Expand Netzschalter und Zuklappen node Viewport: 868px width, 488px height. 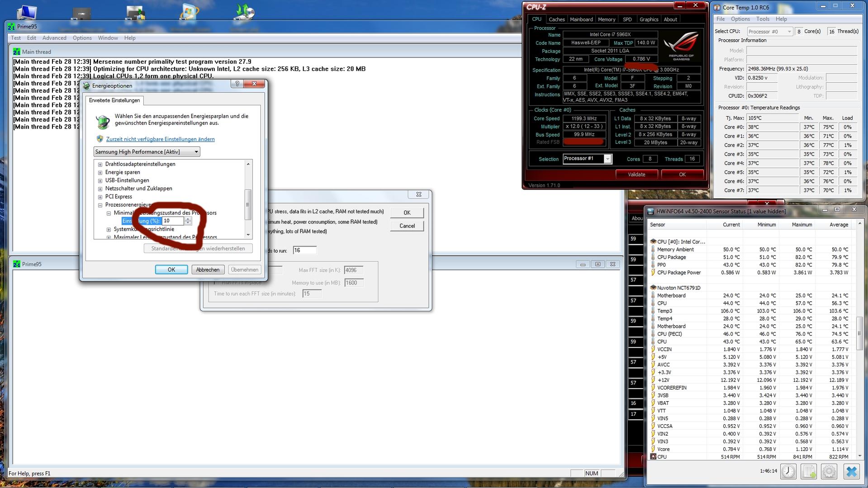(x=100, y=189)
